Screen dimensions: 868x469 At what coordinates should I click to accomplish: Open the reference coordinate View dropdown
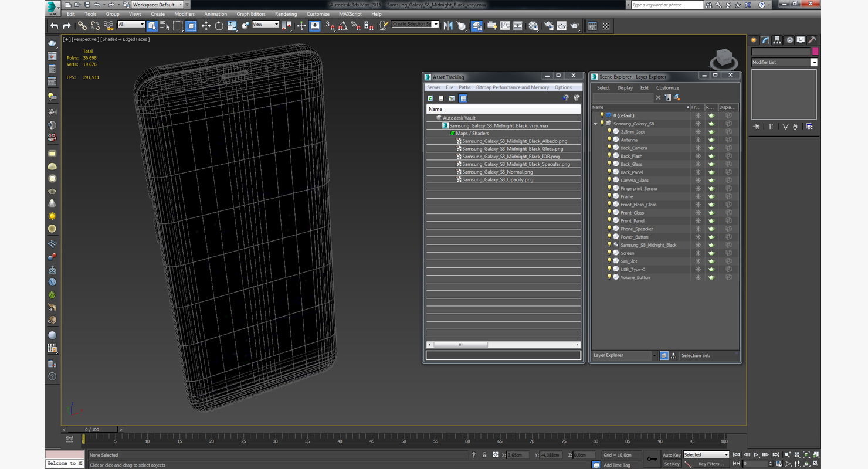(x=265, y=25)
